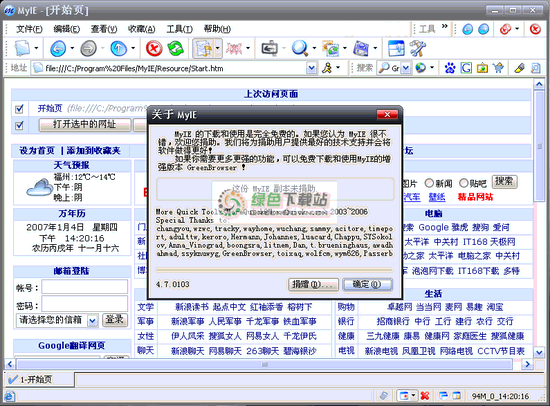This screenshot has height=406, width=550.
Task: Uncheck the 开始页 checkbox
Action: point(19,109)
